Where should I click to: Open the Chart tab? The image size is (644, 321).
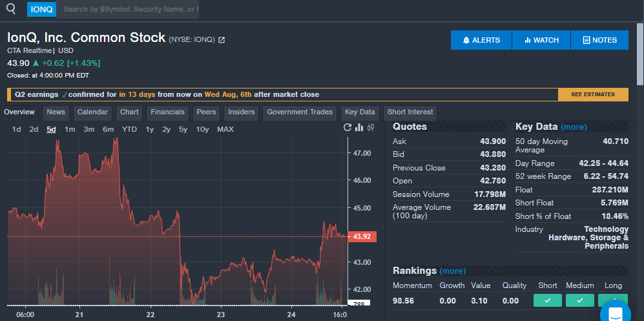(129, 112)
